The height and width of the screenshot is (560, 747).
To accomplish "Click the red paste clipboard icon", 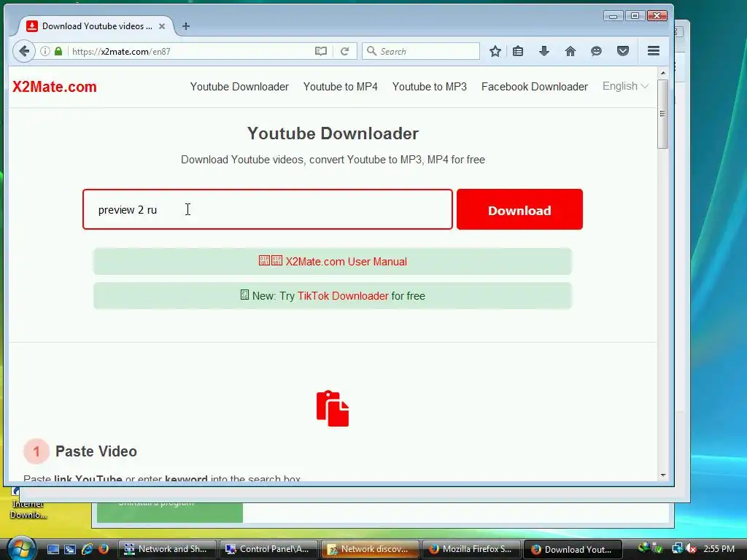I will tap(333, 408).
